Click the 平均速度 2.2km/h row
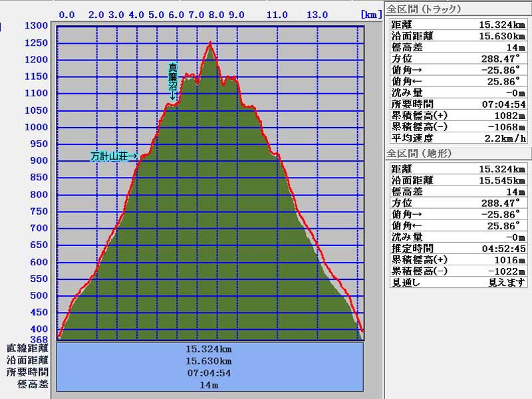 [458, 138]
